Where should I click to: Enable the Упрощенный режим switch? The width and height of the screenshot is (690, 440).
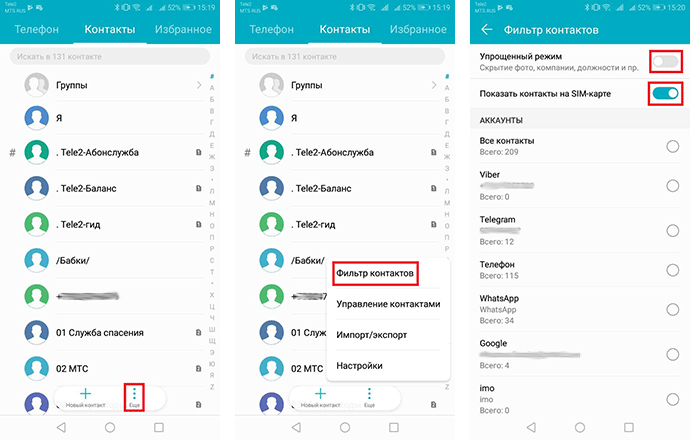pos(665,63)
